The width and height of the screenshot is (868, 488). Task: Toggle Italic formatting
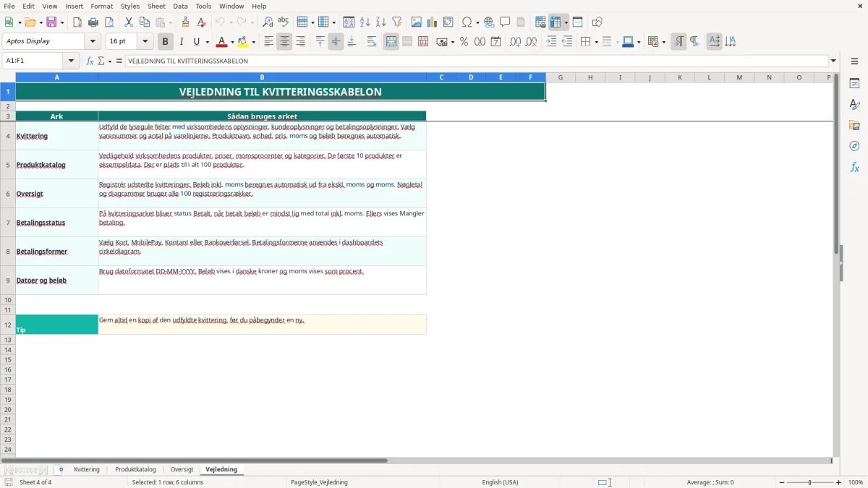(181, 42)
